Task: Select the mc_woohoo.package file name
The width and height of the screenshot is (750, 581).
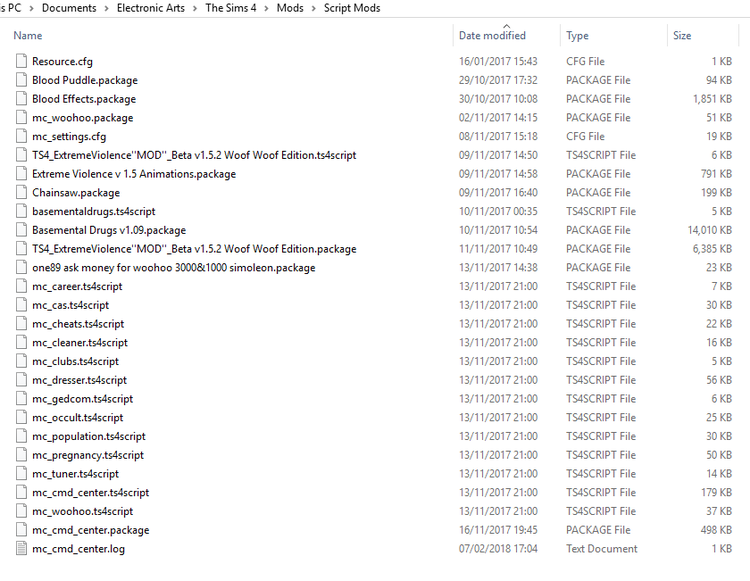Action: (x=82, y=118)
